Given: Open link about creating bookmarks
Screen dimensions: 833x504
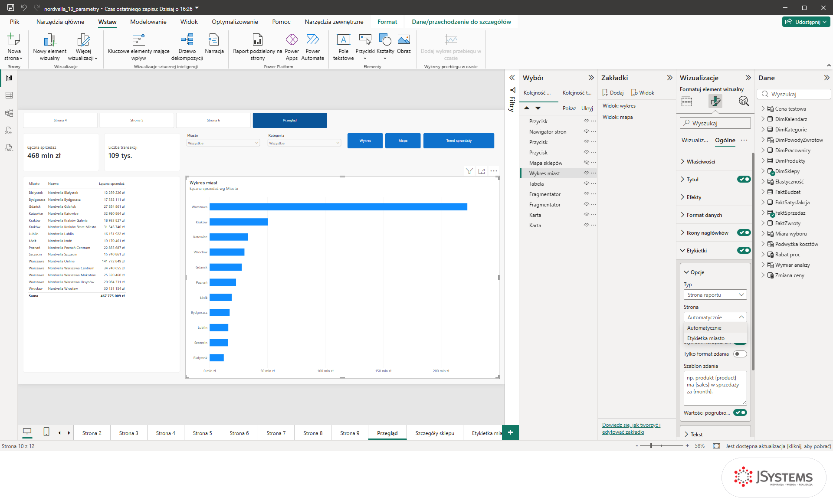Looking at the screenshot, I should click(x=631, y=429).
